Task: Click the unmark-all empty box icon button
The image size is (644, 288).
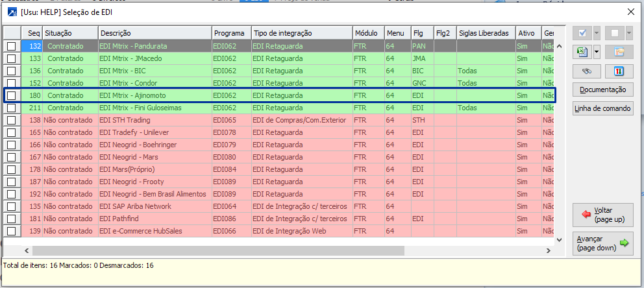Action: [615, 33]
